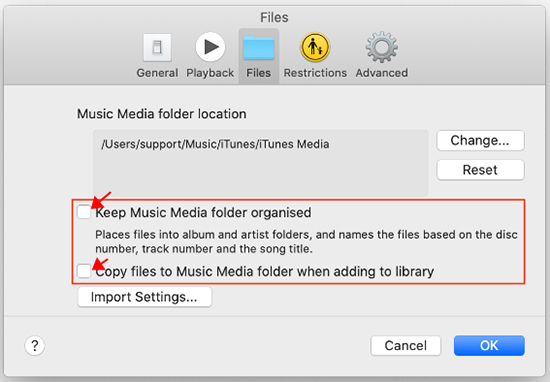550x382 pixels.
Task: Confirm with the OK button
Action: click(x=489, y=346)
